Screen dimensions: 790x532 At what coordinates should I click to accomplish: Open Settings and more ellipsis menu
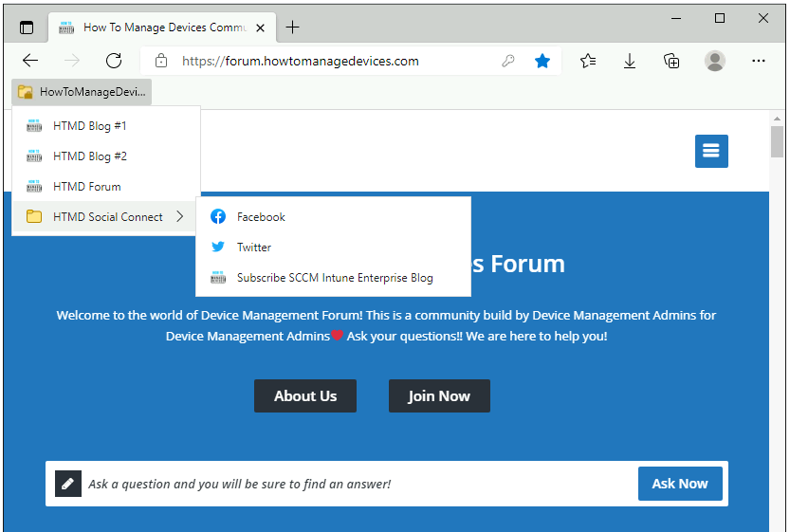click(759, 61)
